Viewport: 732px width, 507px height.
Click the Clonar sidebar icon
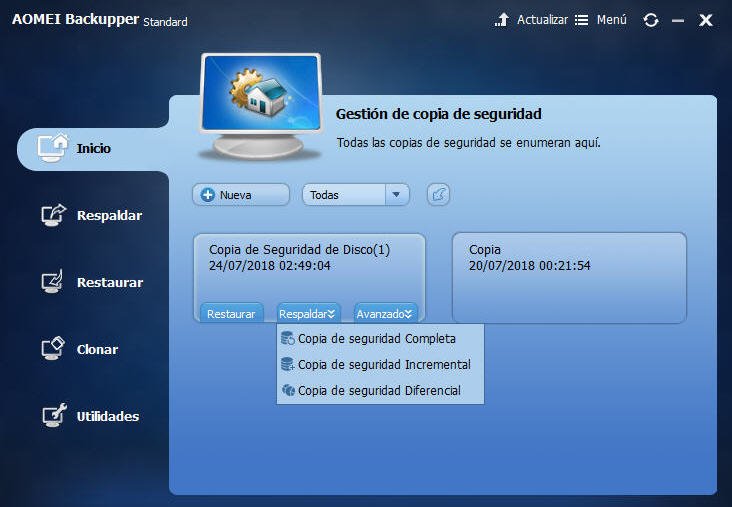pos(53,348)
